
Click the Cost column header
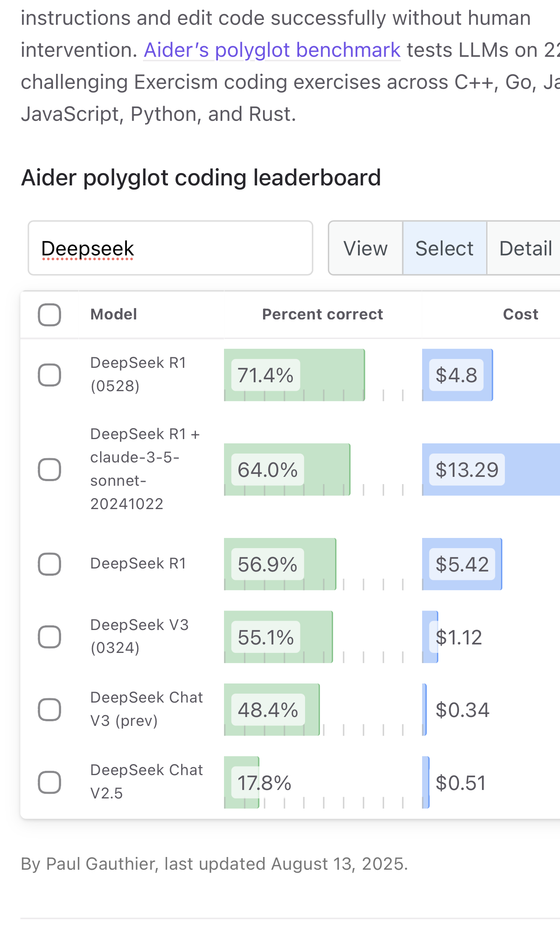point(521,314)
